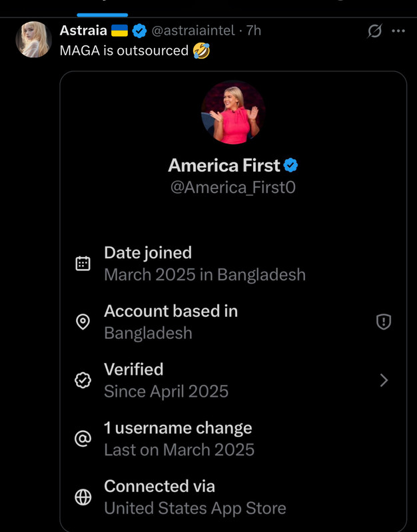Click Astraia's blue verified badge

pyautogui.click(x=139, y=31)
